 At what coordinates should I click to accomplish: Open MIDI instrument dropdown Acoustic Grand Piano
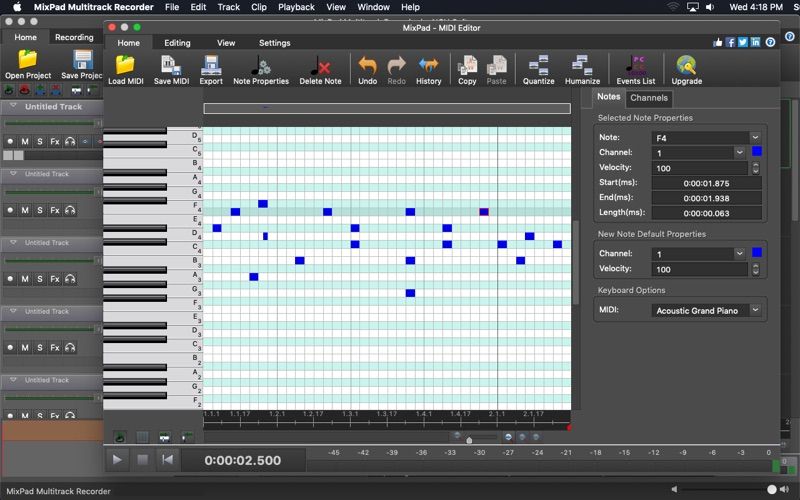click(755, 310)
